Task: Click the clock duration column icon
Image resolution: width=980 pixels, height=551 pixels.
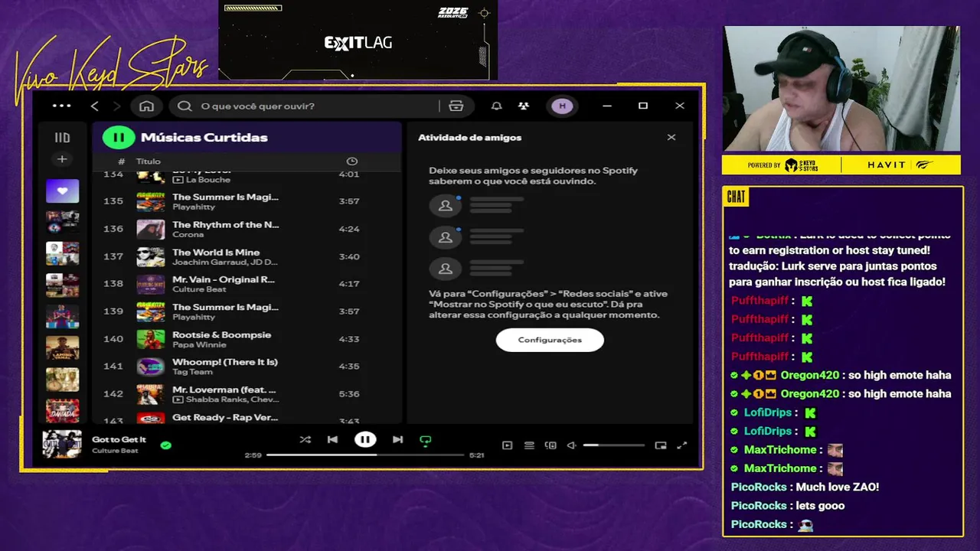Action: point(352,161)
